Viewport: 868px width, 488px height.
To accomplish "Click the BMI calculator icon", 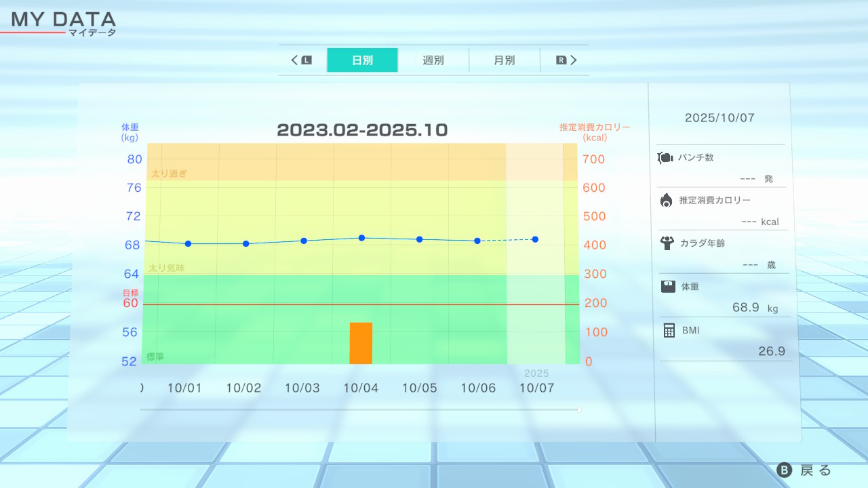I will [669, 330].
